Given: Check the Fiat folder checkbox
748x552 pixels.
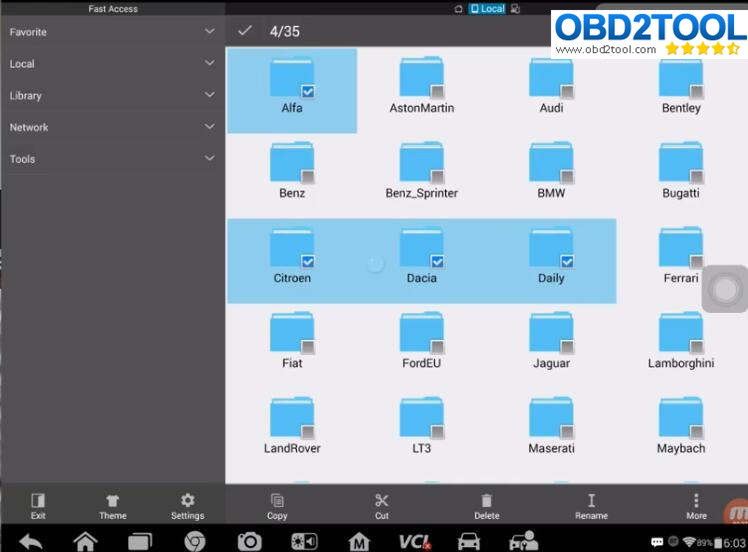Looking at the screenshot, I should (308, 346).
